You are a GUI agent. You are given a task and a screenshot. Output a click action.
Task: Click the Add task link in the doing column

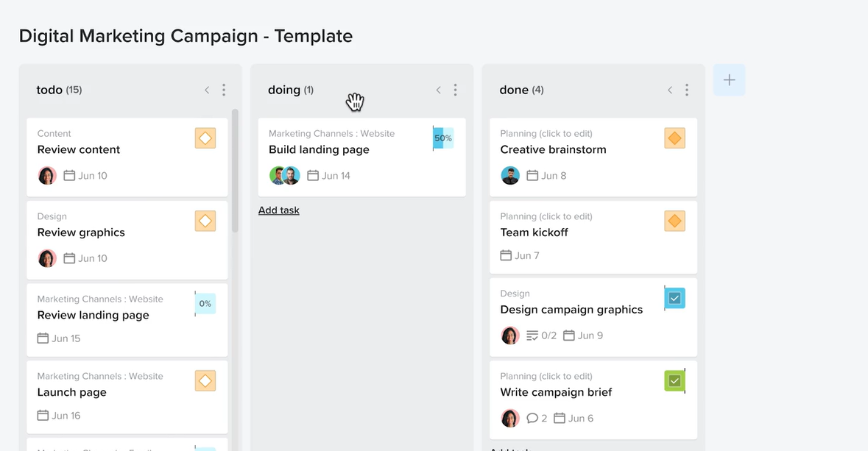279,210
